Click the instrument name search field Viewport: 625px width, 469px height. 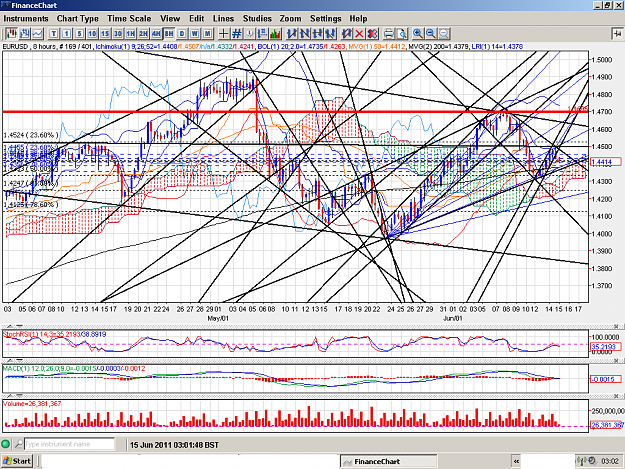pyautogui.click(x=70, y=444)
